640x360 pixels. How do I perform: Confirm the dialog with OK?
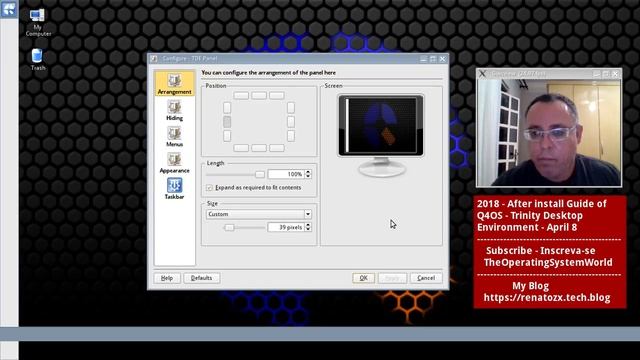363,278
